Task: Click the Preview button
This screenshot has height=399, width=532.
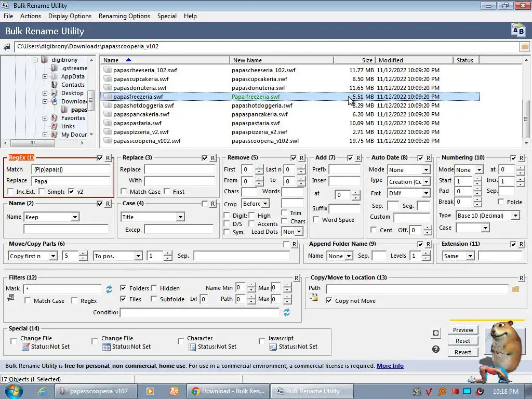Action: coord(463,330)
